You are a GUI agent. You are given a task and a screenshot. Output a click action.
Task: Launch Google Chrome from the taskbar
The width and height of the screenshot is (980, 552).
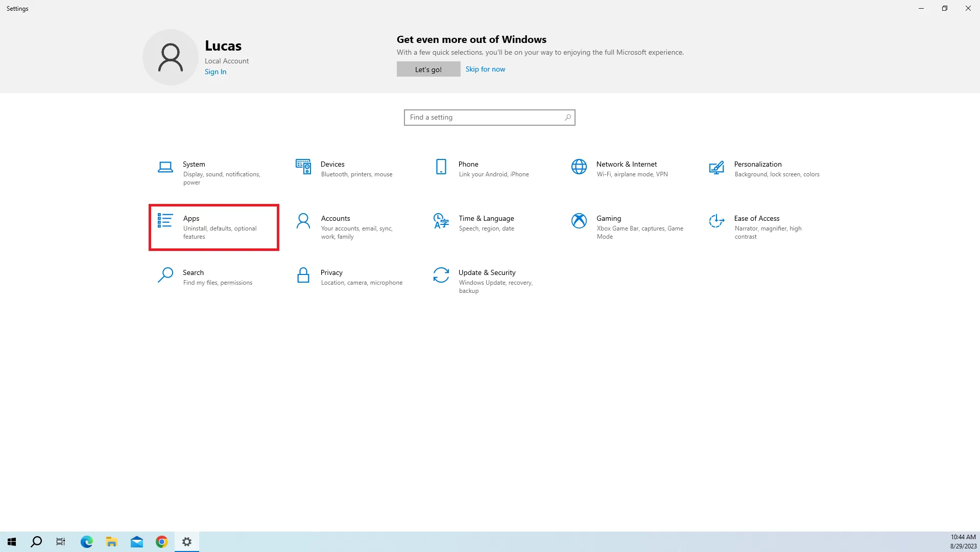pyautogui.click(x=161, y=542)
